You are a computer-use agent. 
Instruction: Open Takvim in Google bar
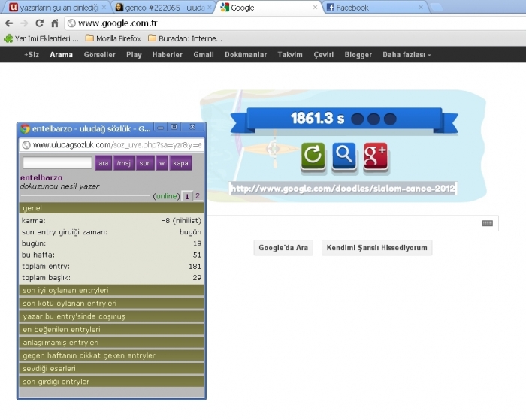[x=290, y=55]
